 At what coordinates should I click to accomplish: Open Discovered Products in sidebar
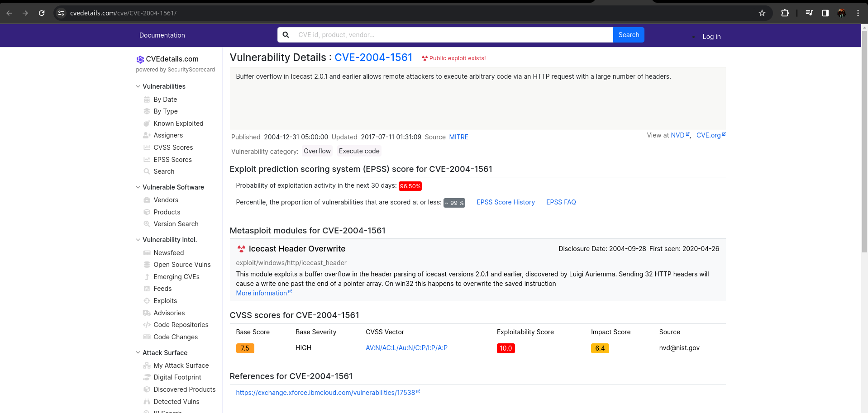[x=185, y=389]
